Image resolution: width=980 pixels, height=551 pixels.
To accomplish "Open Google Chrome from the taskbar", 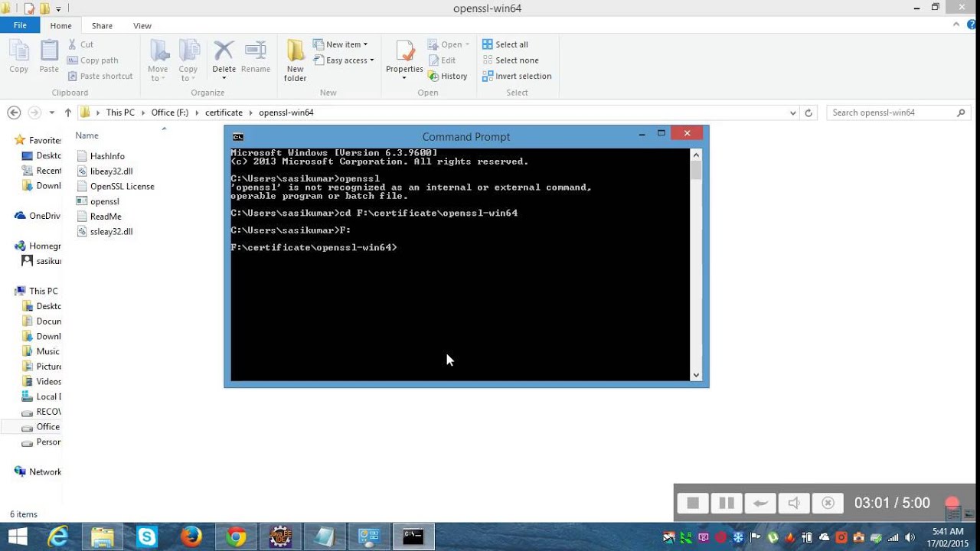I will click(x=236, y=537).
